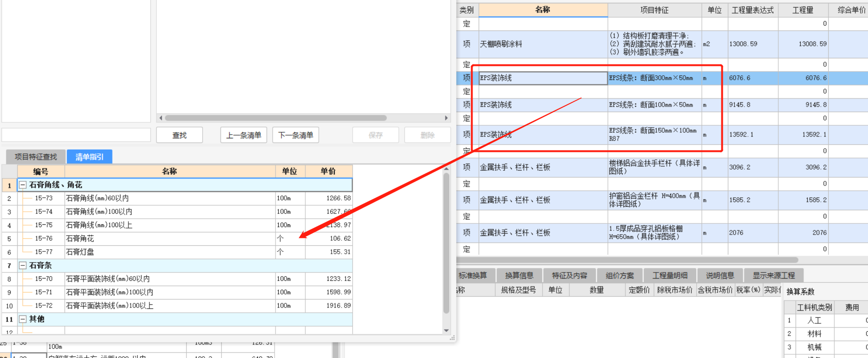Viewport: 868px width, 358px height.
Task: Open the 特征及内容 tab
Action: tap(570, 276)
